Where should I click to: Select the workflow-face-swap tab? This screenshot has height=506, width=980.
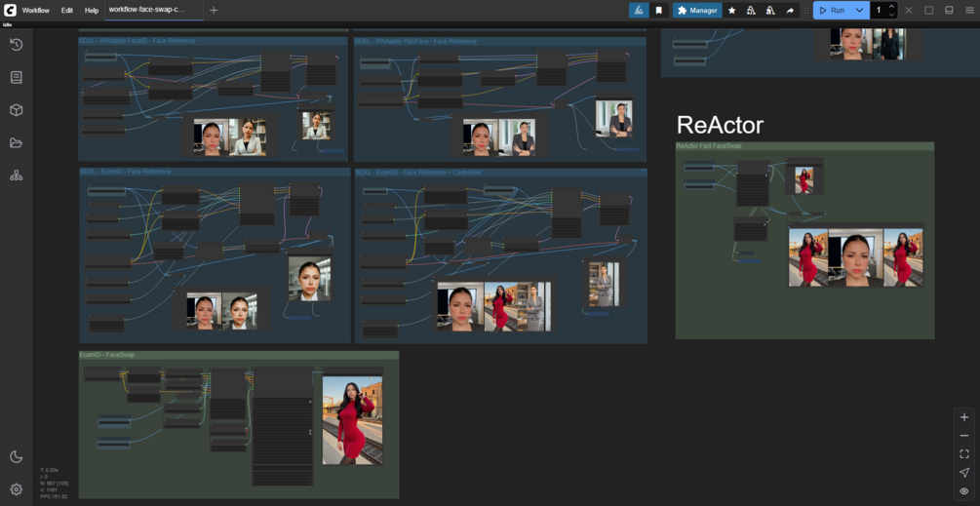[147, 10]
